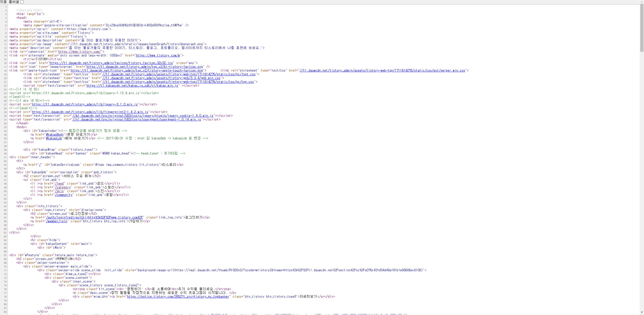Click the scrollbar up arrow

pyautogui.click(x=642, y=2)
